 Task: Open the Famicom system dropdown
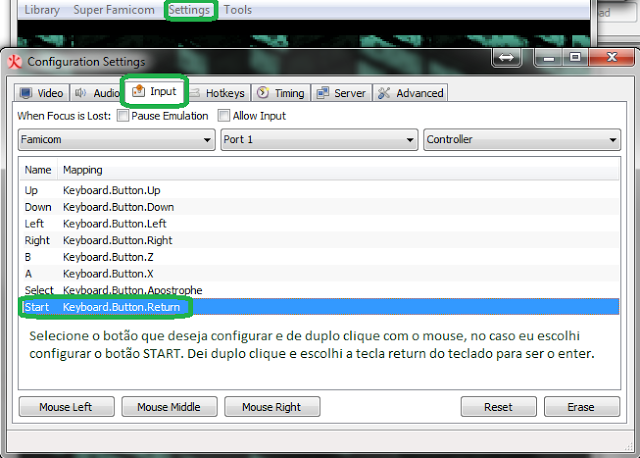pyautogui.click(x=115, y=140)
